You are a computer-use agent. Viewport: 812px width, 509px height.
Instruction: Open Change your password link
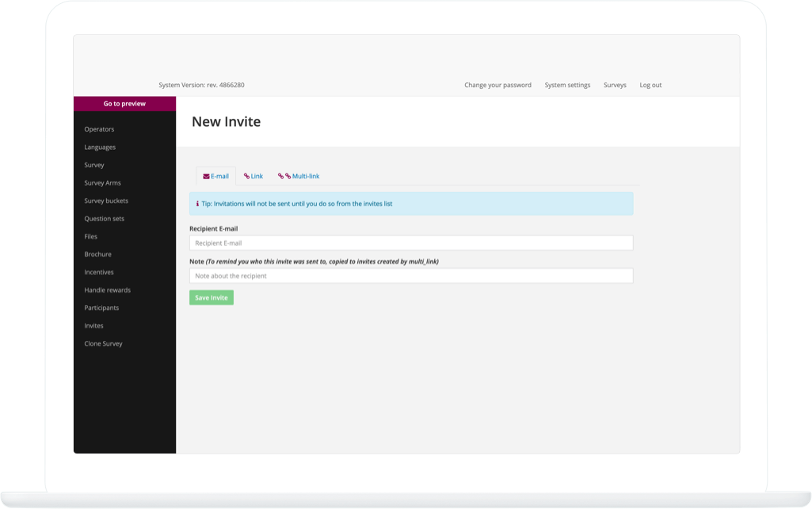click(x=497, y=85)
